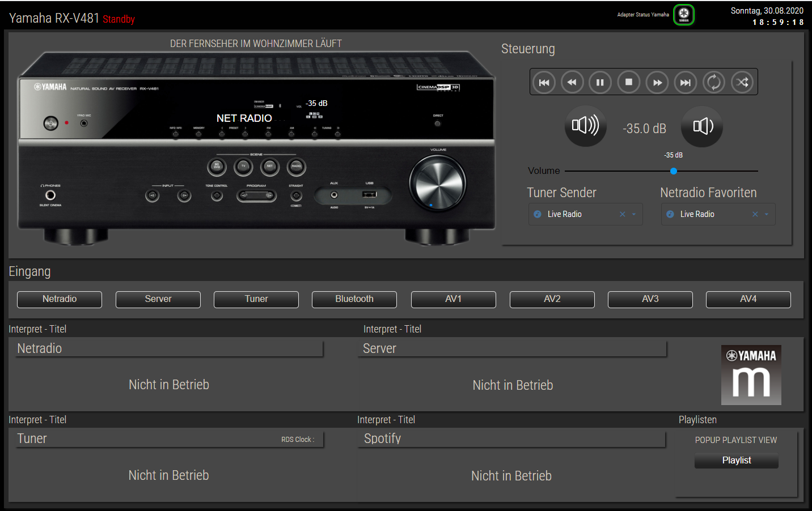This screenshot has height=511, width=812.
Task: Open the popup Playlist view
Action: (x=736, y=461)
